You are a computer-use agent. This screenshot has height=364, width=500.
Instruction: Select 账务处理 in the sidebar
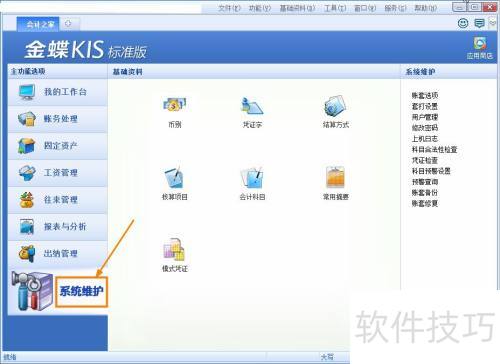(58, 119)
